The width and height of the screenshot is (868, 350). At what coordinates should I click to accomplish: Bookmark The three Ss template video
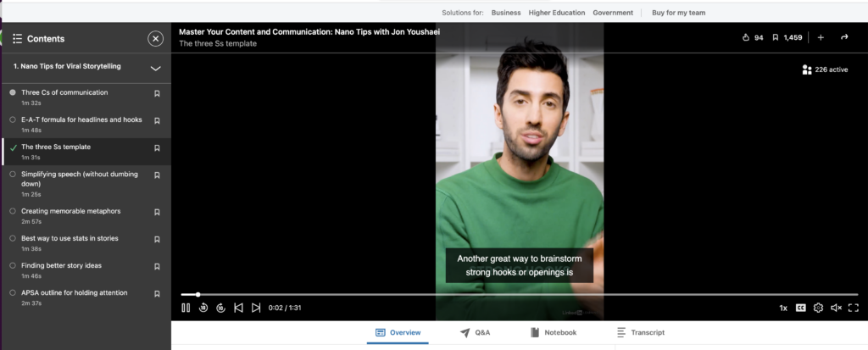pyautogui.click(x=157, y=147)
